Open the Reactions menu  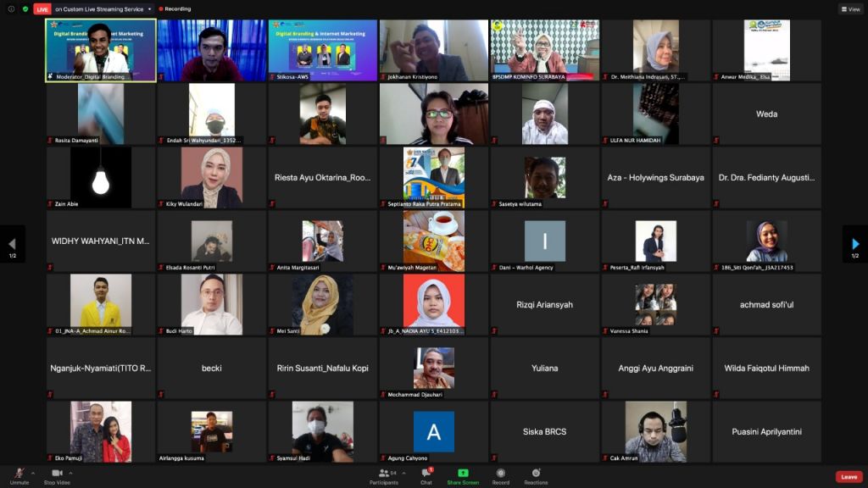[535, 474]
